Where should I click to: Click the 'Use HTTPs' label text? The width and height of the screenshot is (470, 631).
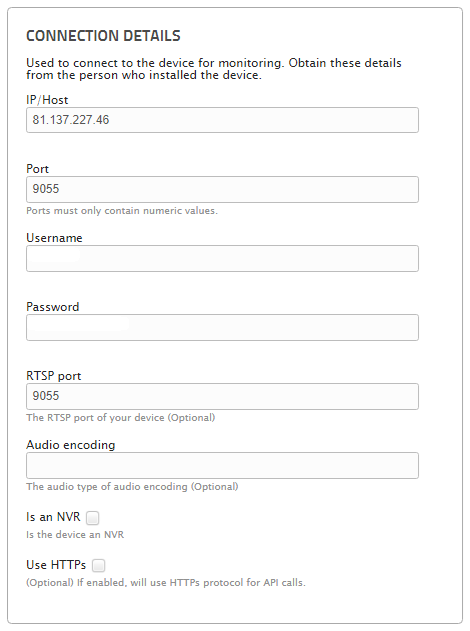[x=56, y=565]
